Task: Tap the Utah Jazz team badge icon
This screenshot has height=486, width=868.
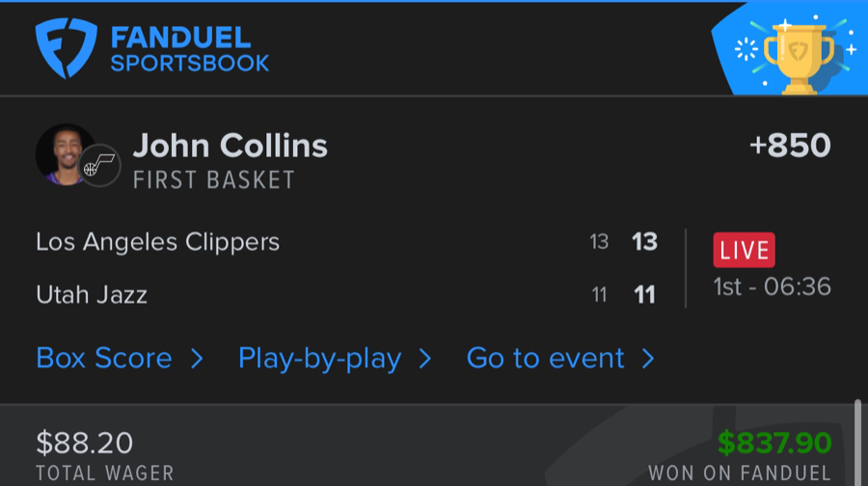Action: (x=99, y=168)
